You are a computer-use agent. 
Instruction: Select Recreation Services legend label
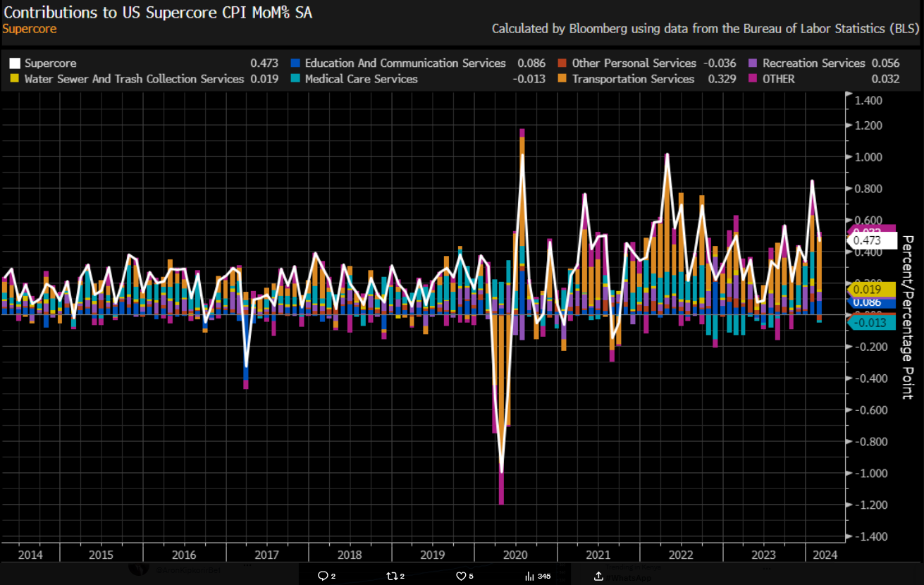click(814, 63)
